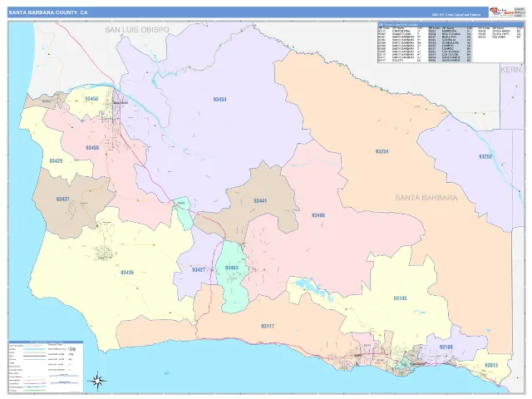Select the ZIP code label 93463
This screenshot has height=399, width=532.
click(x=231, y=268)
